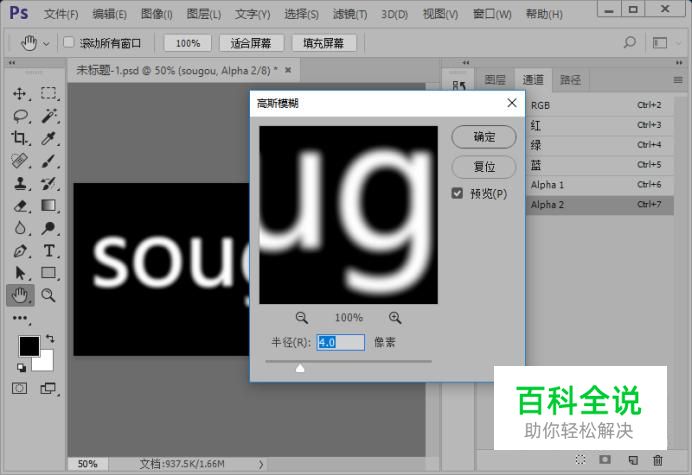The width and height of the screenshot is (692, 475).
Task: Open the 滤镜(T) menu
Action: (350, 14)
